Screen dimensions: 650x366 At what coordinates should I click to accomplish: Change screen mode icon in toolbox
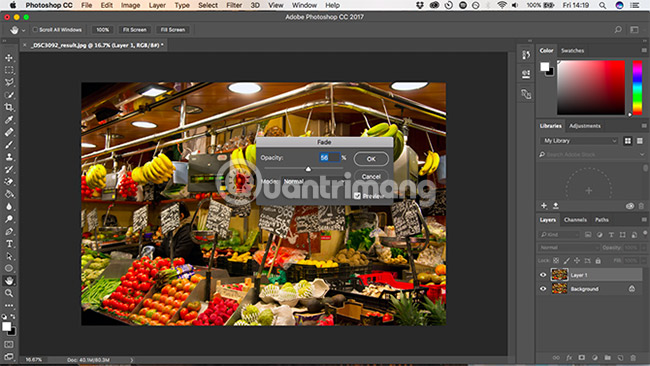[9, 356]
